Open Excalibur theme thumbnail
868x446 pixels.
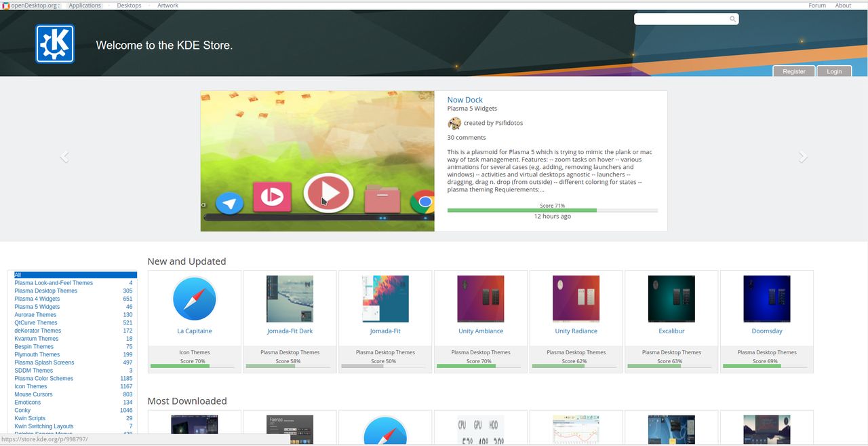point(671,299)
